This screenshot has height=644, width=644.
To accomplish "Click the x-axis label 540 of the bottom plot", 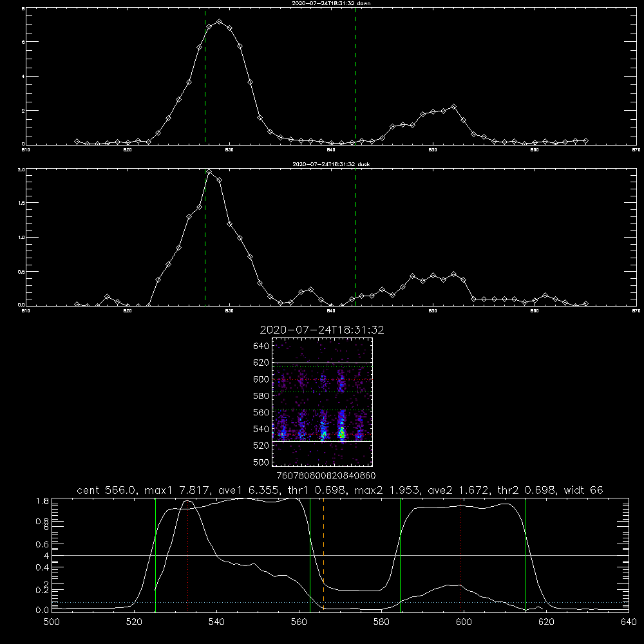I will pos(216,622).
